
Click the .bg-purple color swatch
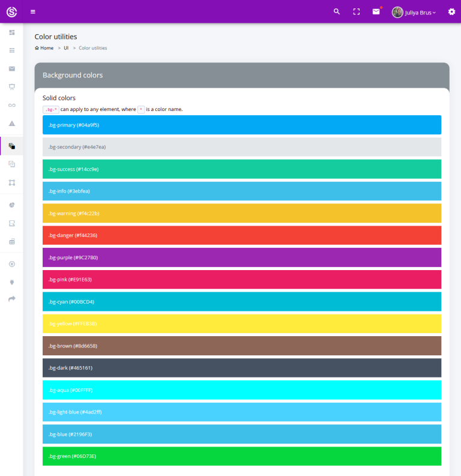tap(241, 258)
